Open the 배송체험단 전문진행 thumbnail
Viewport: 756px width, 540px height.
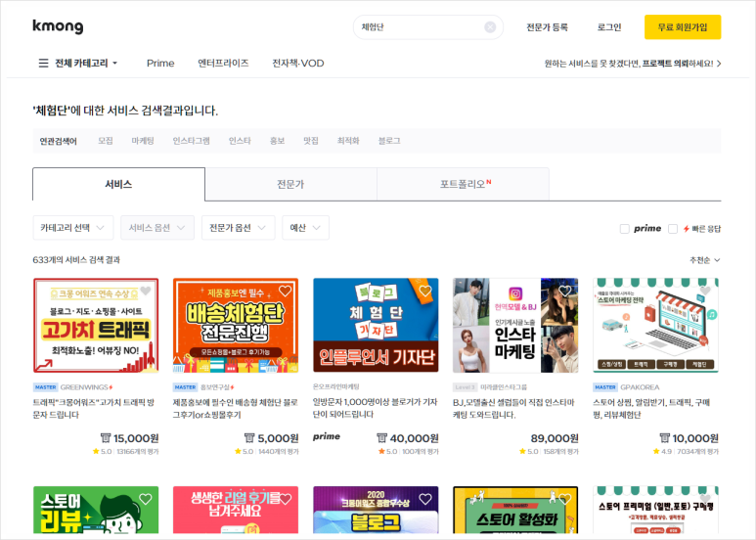tap(236, 326)
